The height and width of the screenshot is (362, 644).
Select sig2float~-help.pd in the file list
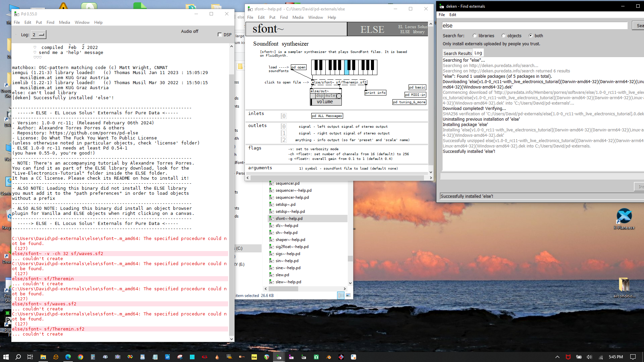[292, 246]
